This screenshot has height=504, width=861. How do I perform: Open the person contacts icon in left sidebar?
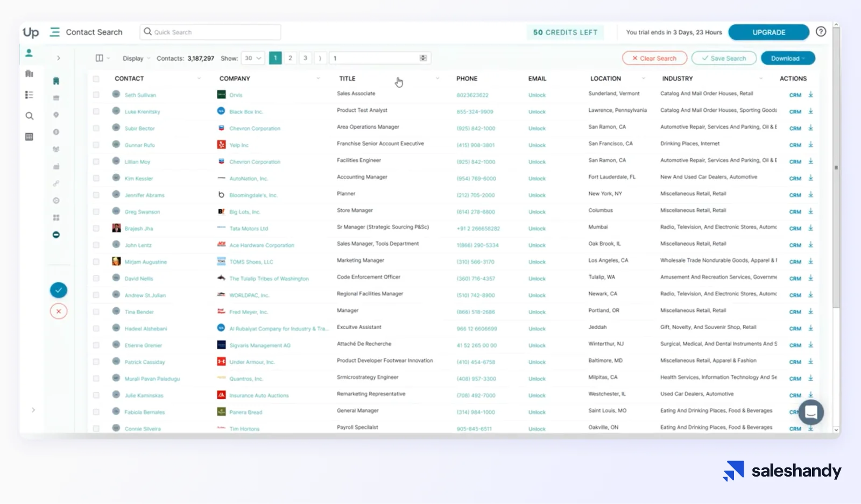point(29,53)
